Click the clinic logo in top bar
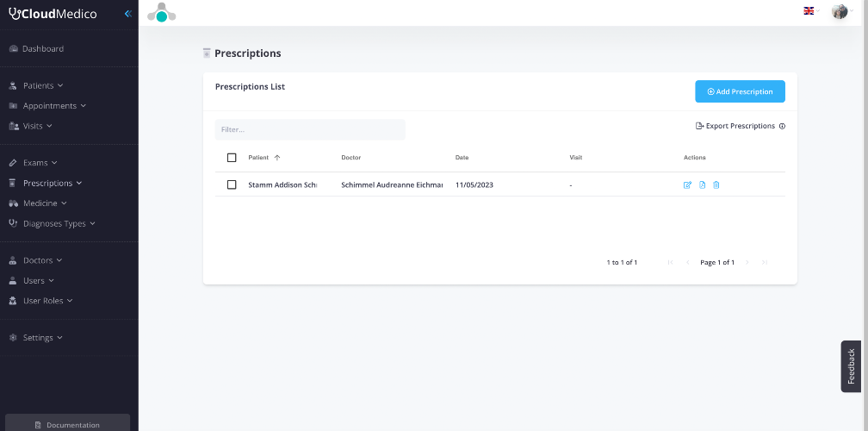This screenshot has width=868, height=431. [x=162, y=13]
